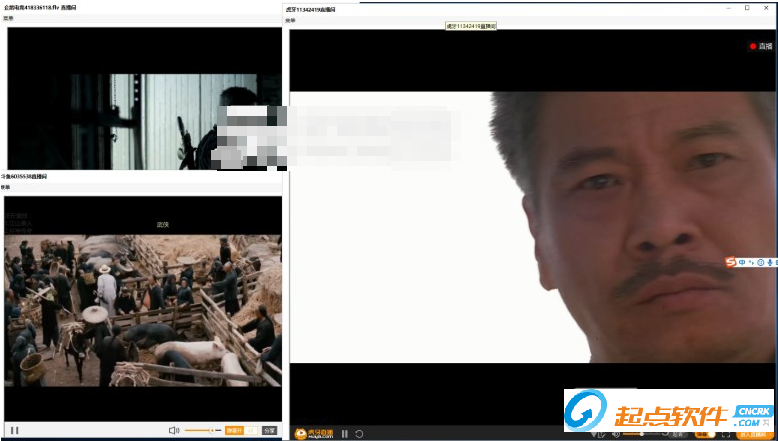Click the 进入直播间 button in Huya player
Viewport: 778px width, 441px height.
tap(754, 435)
